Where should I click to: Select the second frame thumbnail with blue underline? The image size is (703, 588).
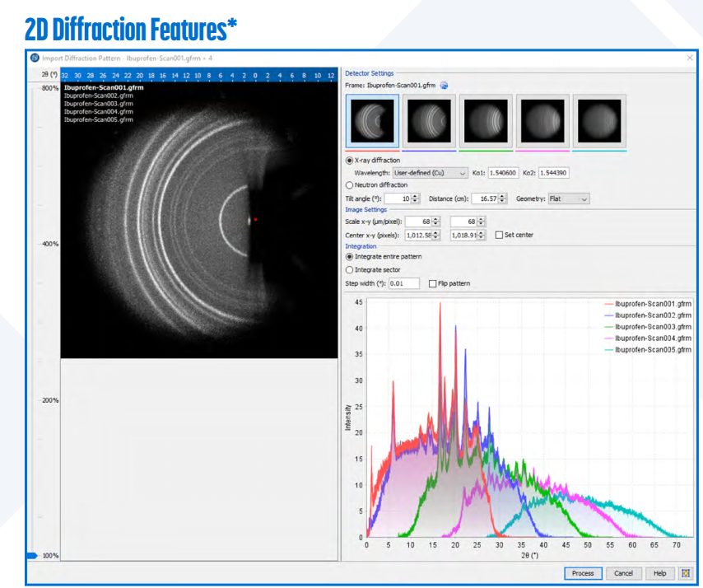tap(429, 120)
